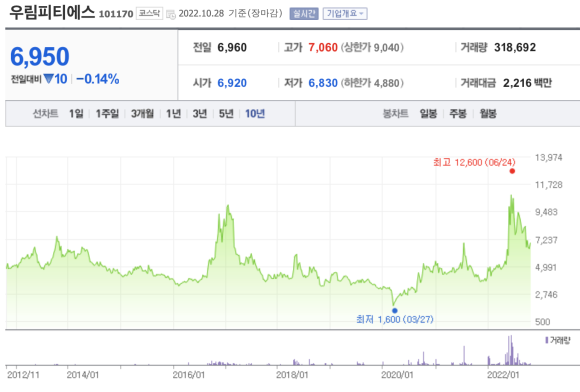Open the 월봉 monthly candle chart
The width and height of the screenshot is (580, 392).
click(x=488, y=114)
